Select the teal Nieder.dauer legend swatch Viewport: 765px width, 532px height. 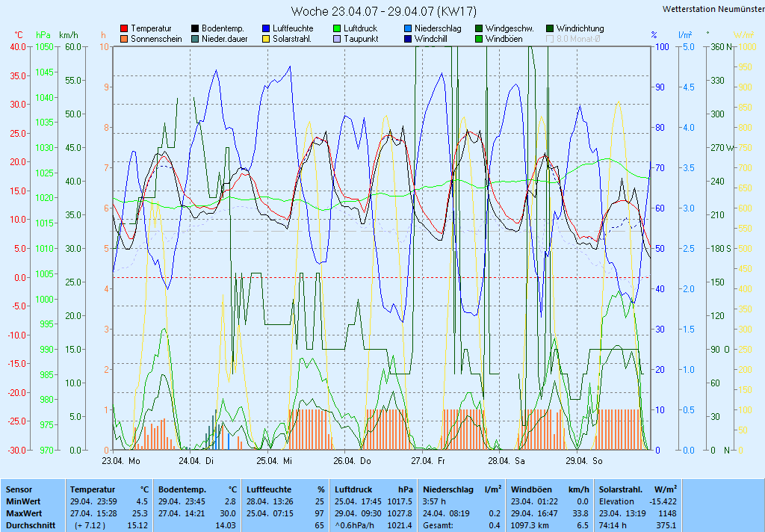coord(195,39)
